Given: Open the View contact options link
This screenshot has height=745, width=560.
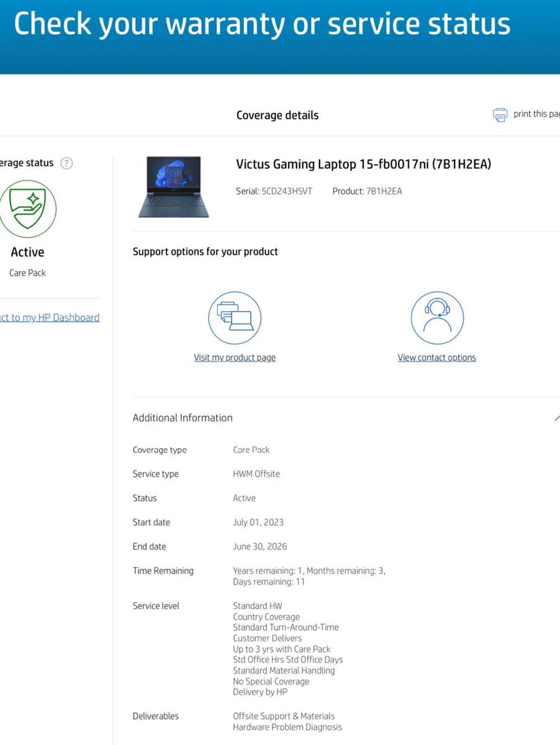Looking at the screenshot, I should coord(436,358).
